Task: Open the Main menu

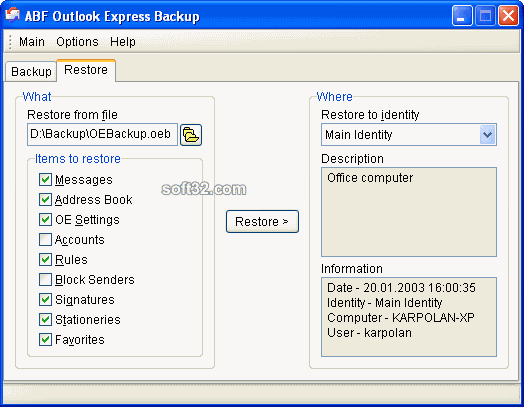Action: [x=32, y=42]
